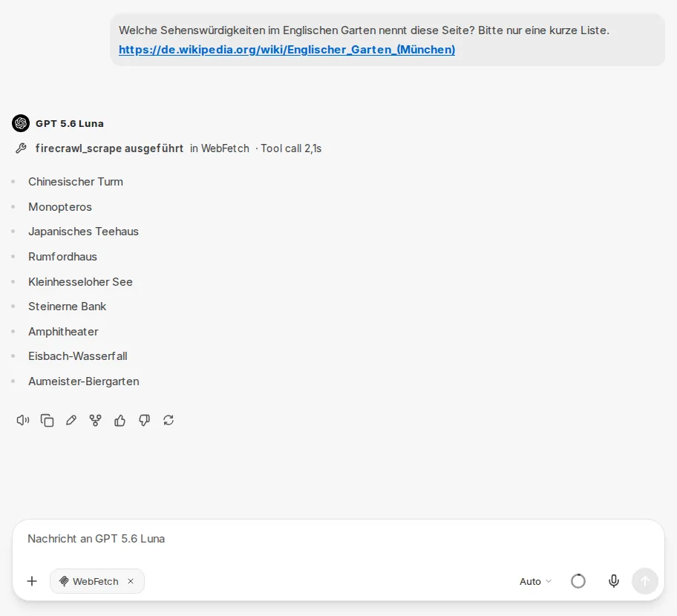Send the message with the arrow button
Viewport: 677px width, 616px height.
(x=644, y=581)
